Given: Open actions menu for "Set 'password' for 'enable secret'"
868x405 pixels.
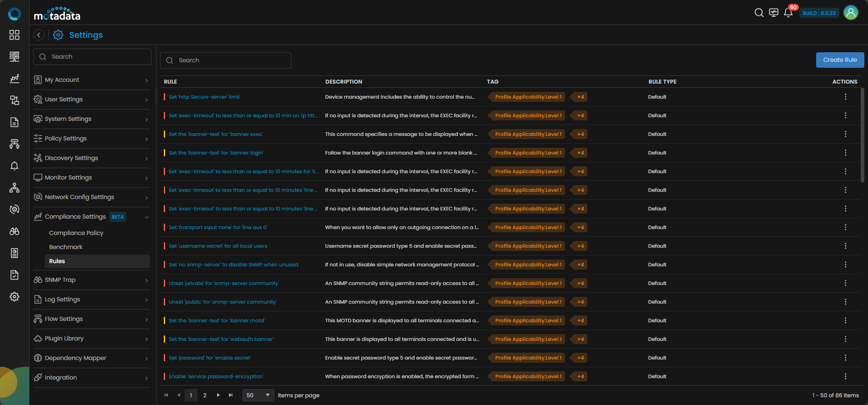Looking at the screenshot, I should [x=845, y=358].
